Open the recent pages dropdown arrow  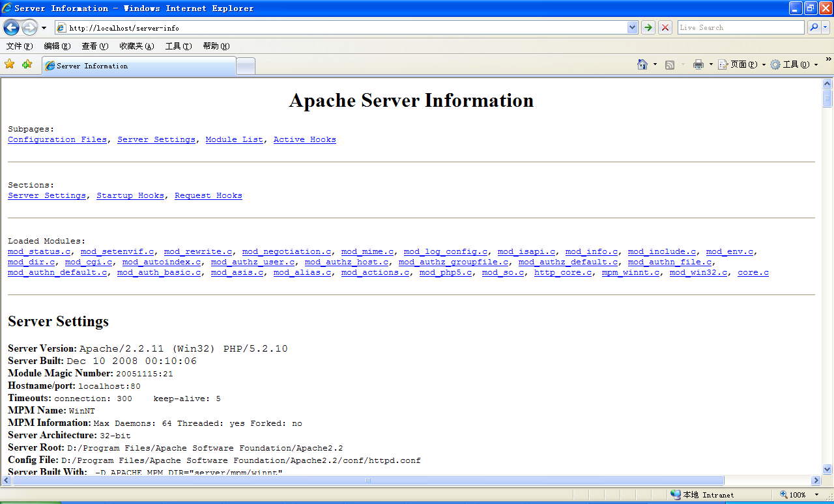pyautogui.click(x=44, y=28)
